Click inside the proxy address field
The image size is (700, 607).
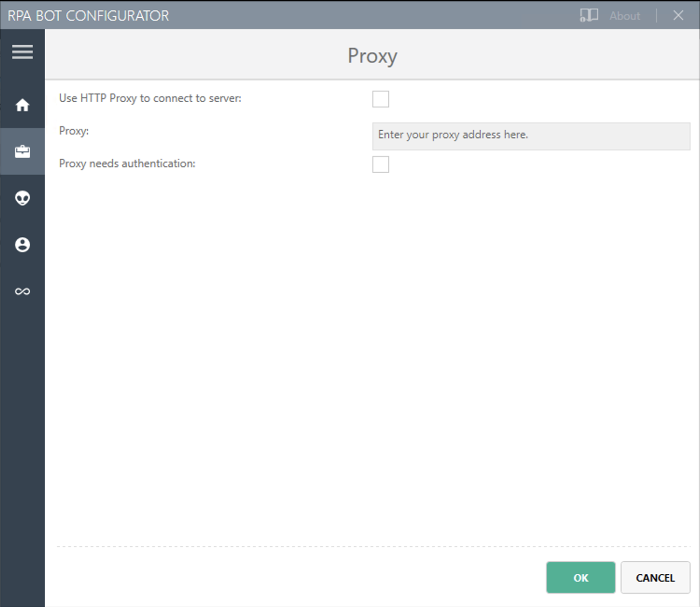point(531,136)
